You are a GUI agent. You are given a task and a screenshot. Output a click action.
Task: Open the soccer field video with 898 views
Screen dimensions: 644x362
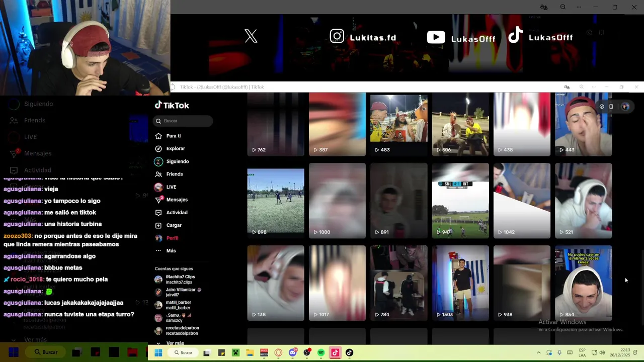[x=276, y=201]
